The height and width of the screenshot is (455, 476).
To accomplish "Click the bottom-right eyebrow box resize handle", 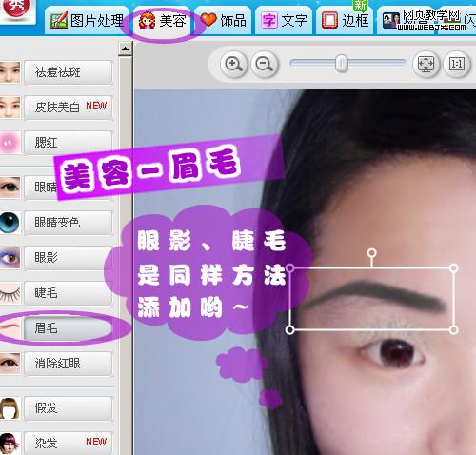I will pyautogui.click(x=454, y=330).
